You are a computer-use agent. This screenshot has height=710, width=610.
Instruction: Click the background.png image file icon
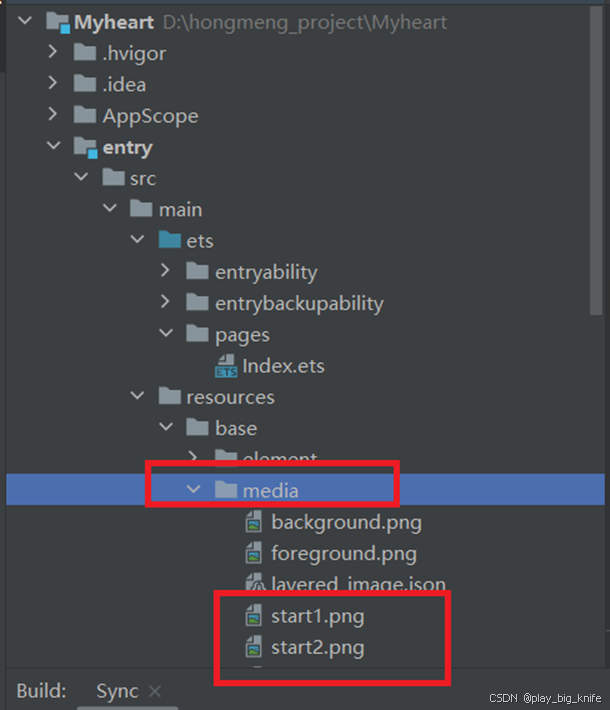click(x=254, y=522)
